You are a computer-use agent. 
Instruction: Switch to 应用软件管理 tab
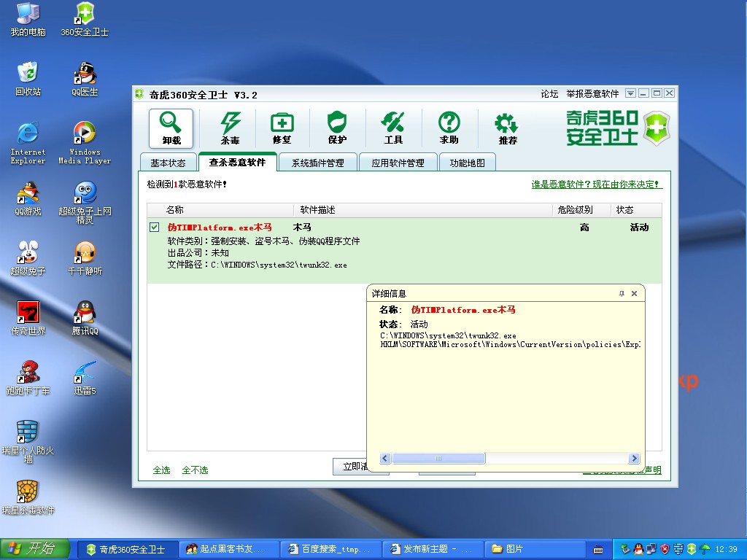tap(398, 163)
